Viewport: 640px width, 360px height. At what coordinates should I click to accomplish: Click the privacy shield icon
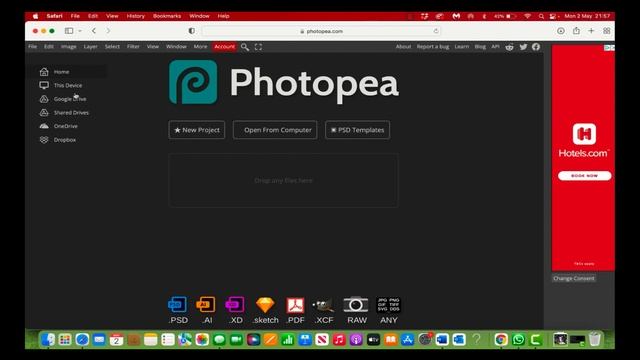pos(191,31)
